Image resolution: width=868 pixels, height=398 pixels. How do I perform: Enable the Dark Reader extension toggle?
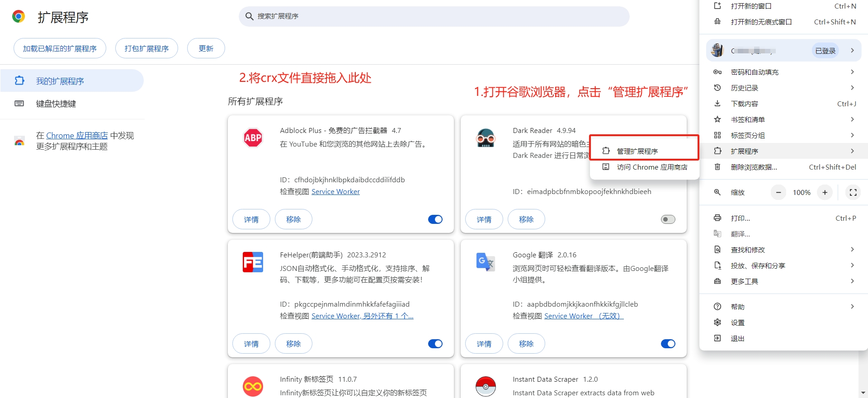[x=668, y=219]
